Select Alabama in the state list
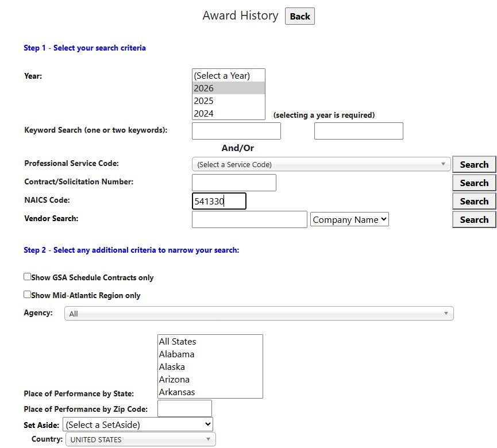Viewport: 497px width, 448px height. pos(210,354)
